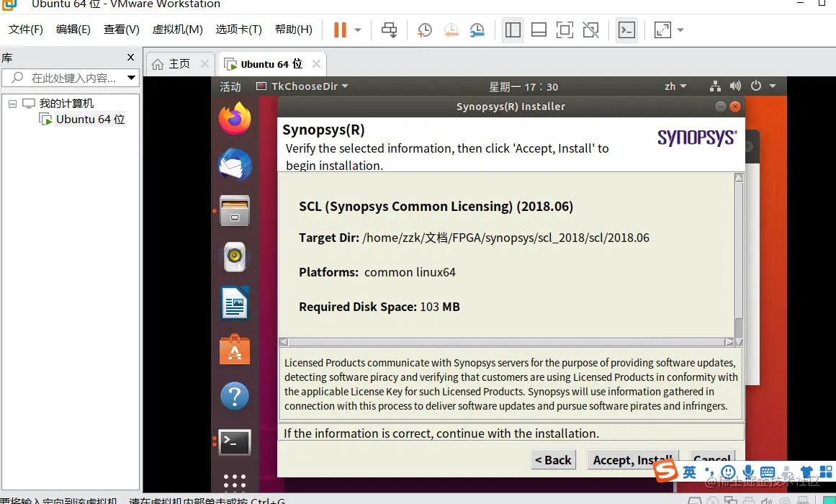Collapse the 我的计算机 tree node
This screenshot has width=836, height=504.
pos(12,104)
